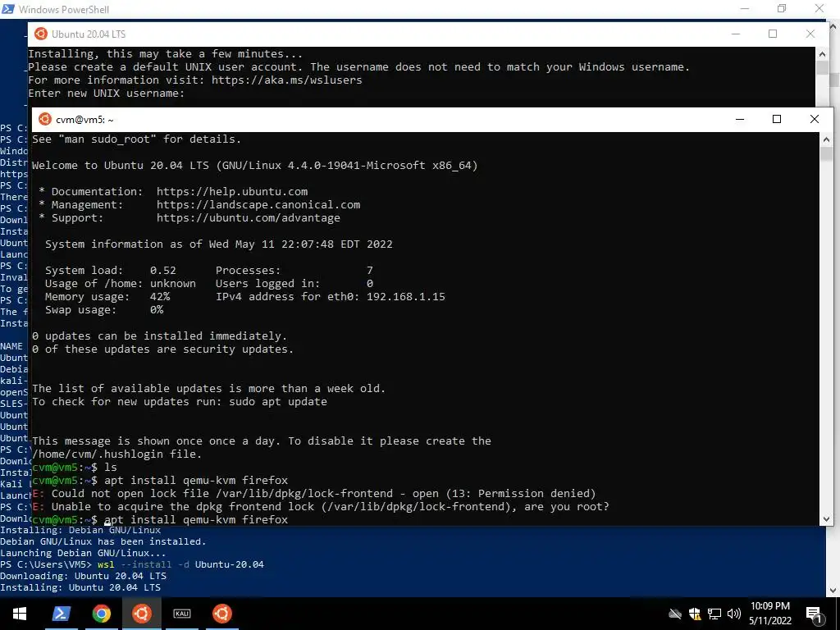
Task: Click the IPv4 address 192.168.1.15
Action: pyautogui.click(x=405, y=296)
